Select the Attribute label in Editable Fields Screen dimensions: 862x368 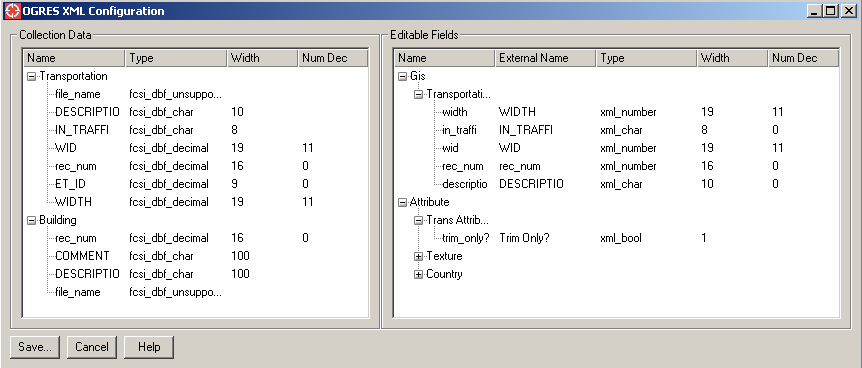429,202
